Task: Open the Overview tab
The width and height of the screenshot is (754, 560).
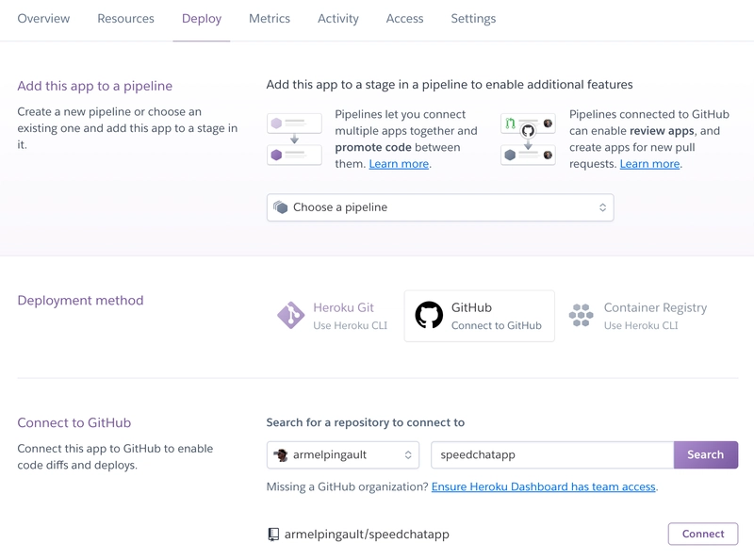Action: pos(43,18)
